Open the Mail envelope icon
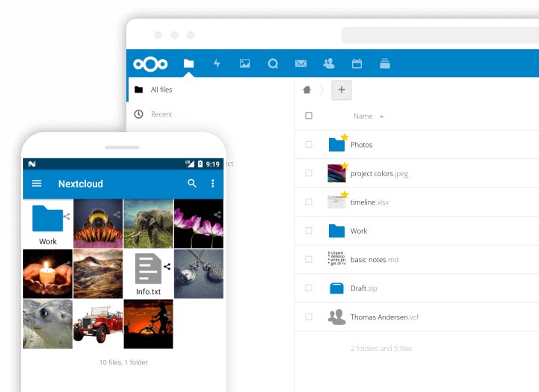 (x=301, y=63)
